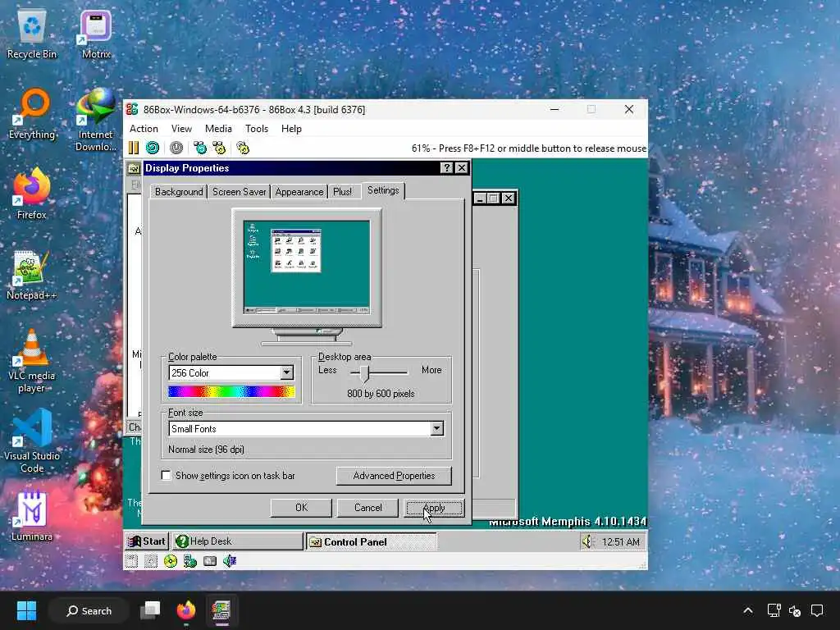Click Control Panel taskbar button
The height and width of the screenshot is (630, 840).
pyautogui.click(x=372, y=541)
